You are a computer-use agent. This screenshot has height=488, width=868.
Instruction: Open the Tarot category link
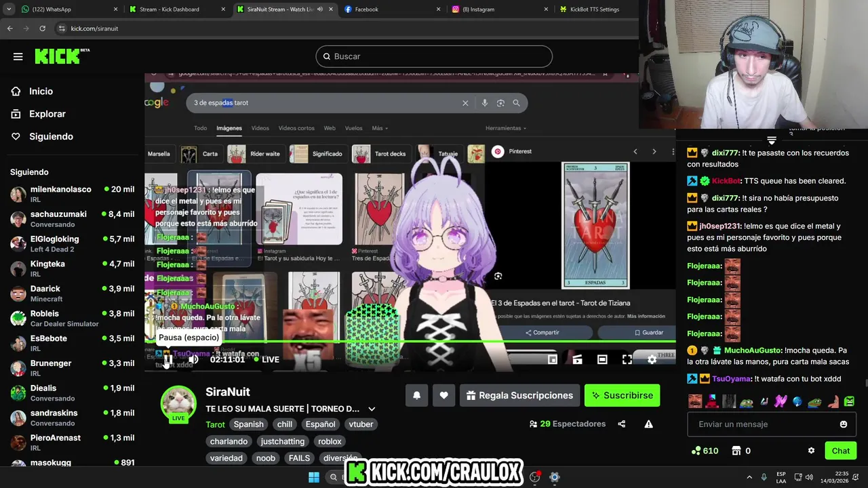coord(215,424)
